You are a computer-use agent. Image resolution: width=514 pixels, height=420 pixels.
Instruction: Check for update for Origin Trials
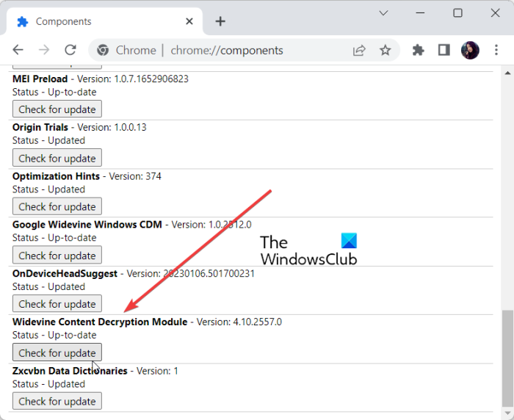57,158
